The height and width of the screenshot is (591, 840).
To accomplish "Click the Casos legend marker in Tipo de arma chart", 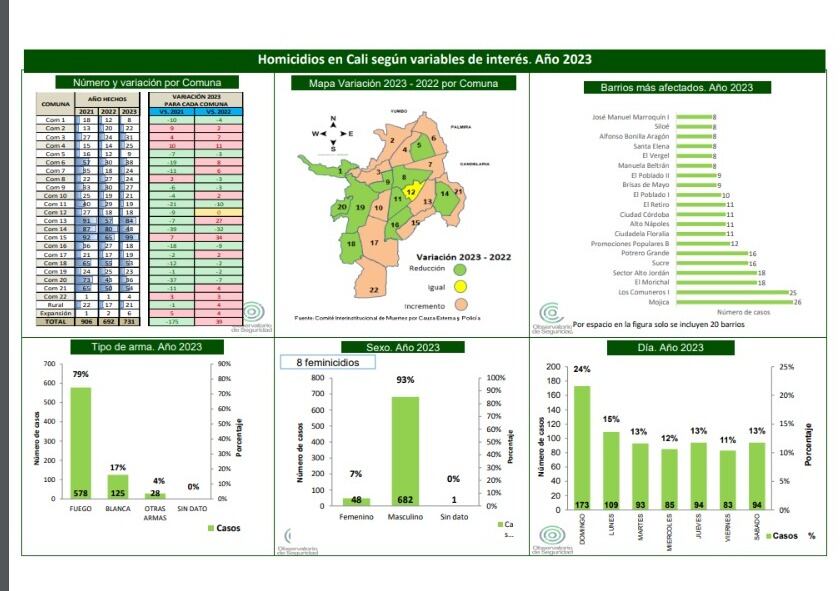I will [210, 527].
